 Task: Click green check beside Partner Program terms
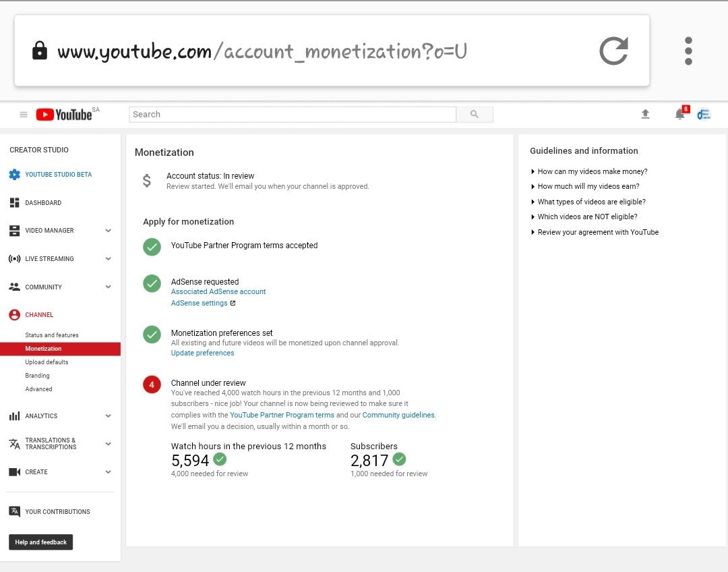click(152, 247)
